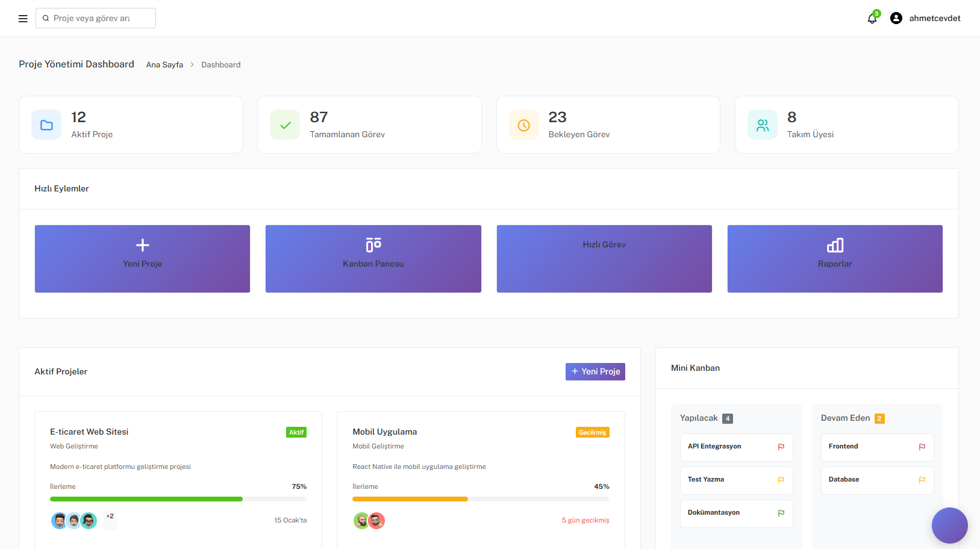This screenshot has width=980, height=549.
Task: Click the red flag on API Entegrasyon
Action: [x=781, y=447]
